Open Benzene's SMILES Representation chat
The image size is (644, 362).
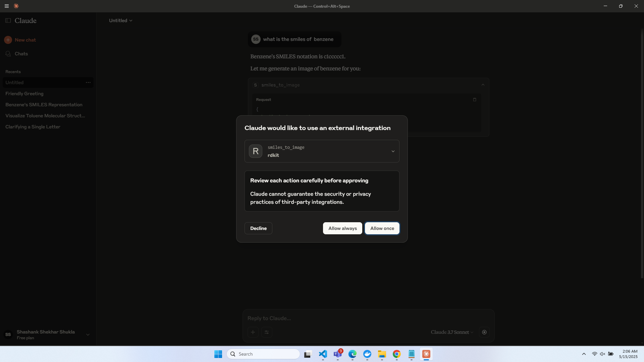click(44, 105)
